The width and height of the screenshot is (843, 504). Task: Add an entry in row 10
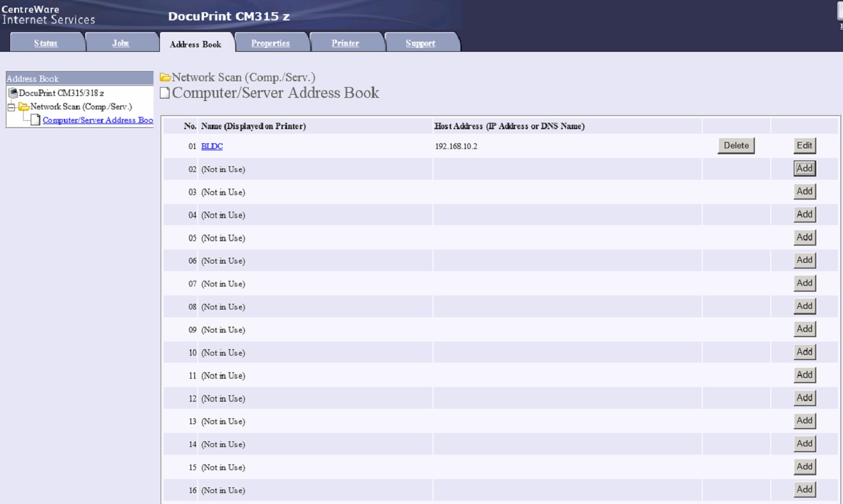pos(805,352)
